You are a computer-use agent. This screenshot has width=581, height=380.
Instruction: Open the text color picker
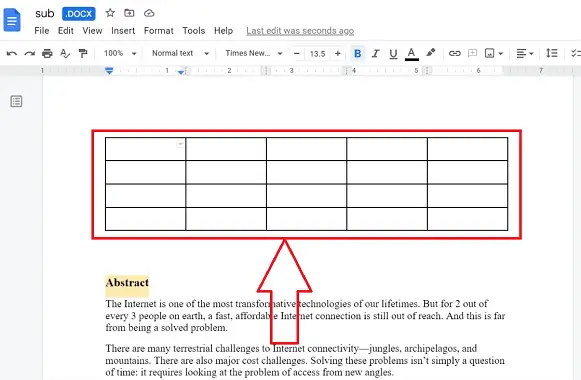coord(411,54)
